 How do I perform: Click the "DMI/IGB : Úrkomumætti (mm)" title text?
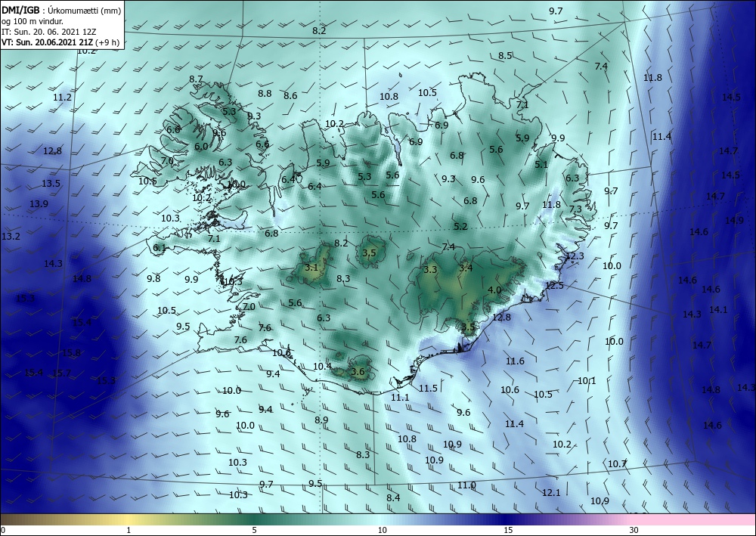61,10
